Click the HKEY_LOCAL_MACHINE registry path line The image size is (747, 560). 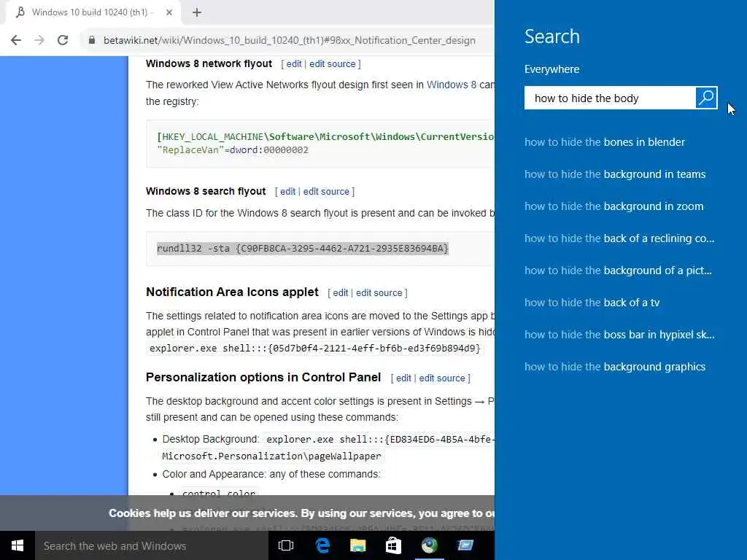[325, 136]
